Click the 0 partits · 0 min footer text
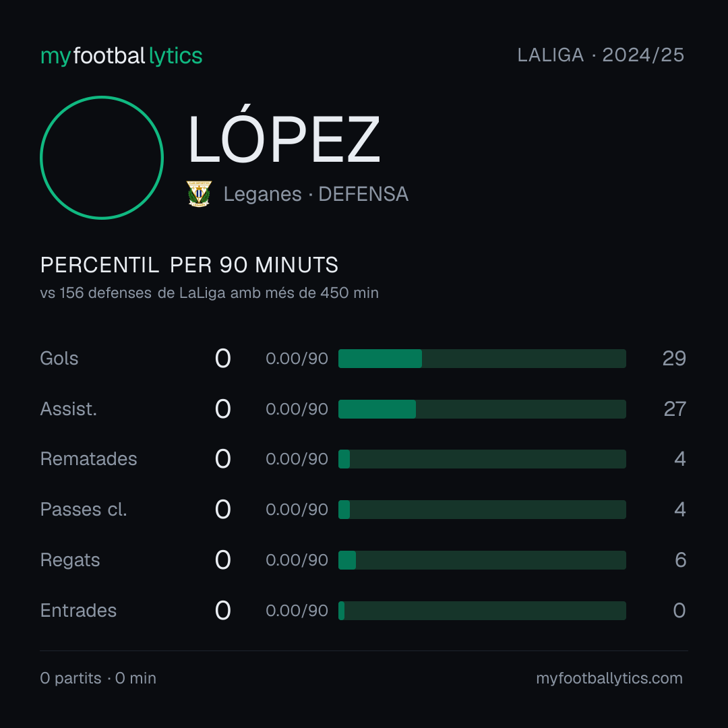The width and height of the screenshot is (728, 728). (98, 678)
